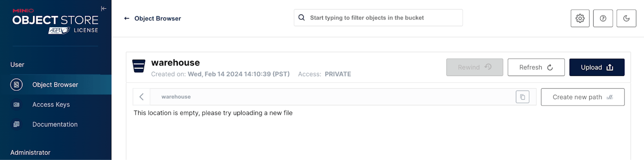Toggle dark mode with the moon icon
The height and width of the screenshot is (160, 644).
click(x=626, y=18)
